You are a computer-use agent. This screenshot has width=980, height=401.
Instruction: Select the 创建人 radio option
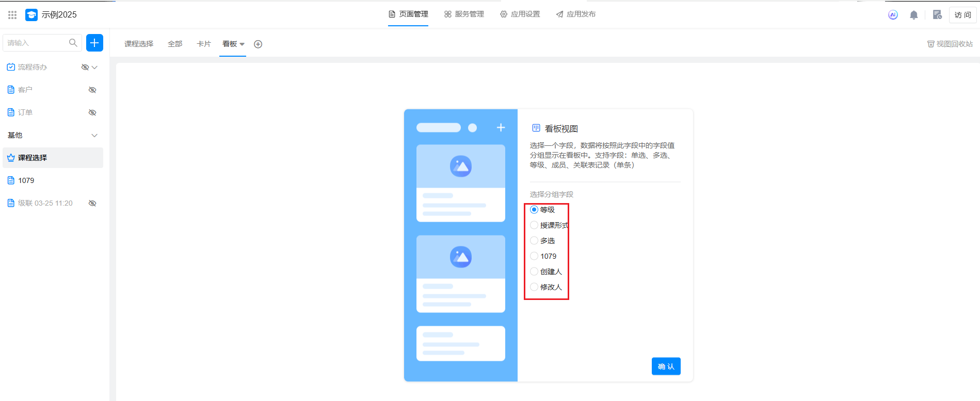coord(534,272)
